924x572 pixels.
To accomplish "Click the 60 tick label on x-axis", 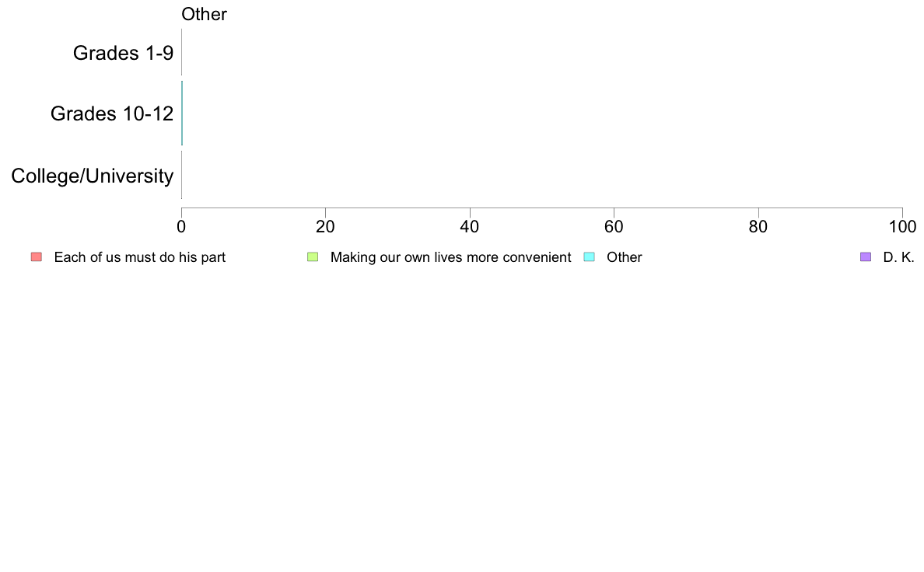I will click(x=614, y=227).
